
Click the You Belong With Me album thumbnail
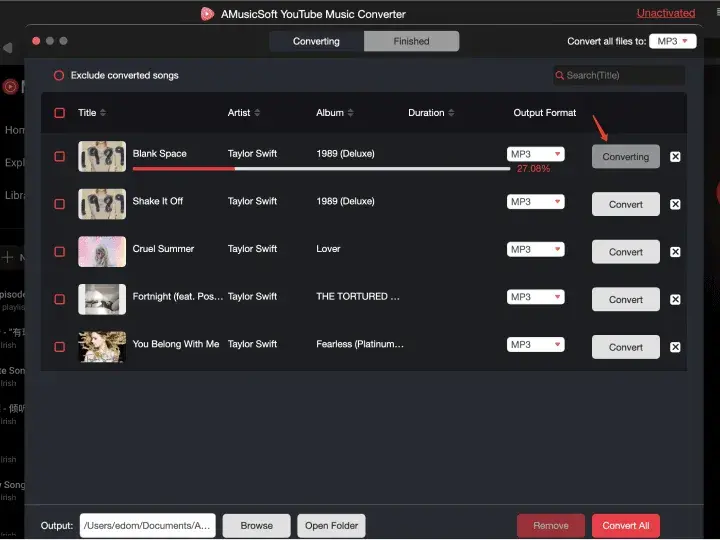[102, 347]
